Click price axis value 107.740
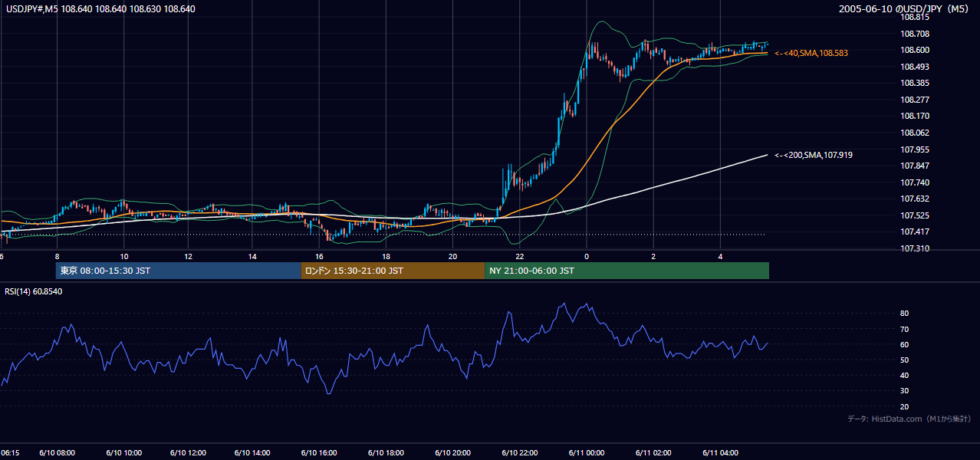This screenshot has height=460, width=980. 915,182
